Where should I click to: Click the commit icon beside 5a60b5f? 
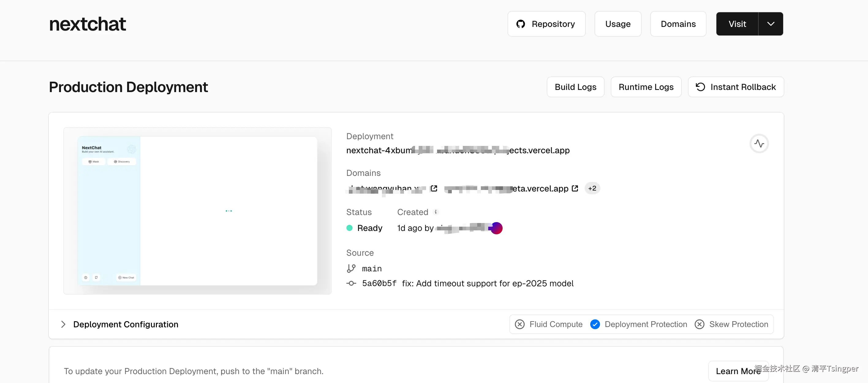pos(351,283)
